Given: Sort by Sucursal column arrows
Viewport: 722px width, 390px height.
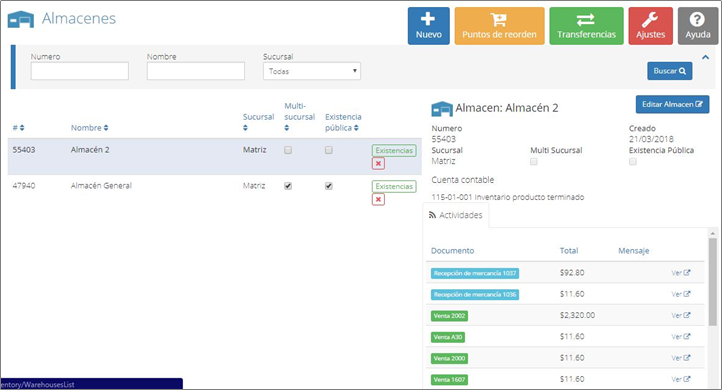Looking at the screenshot, I should pos(245,128).
